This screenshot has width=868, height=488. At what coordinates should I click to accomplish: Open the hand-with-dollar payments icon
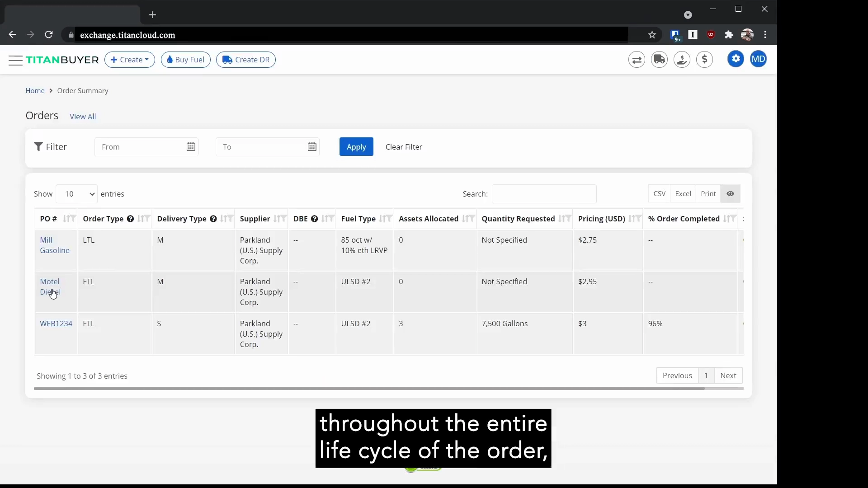[x=682, y=59]
